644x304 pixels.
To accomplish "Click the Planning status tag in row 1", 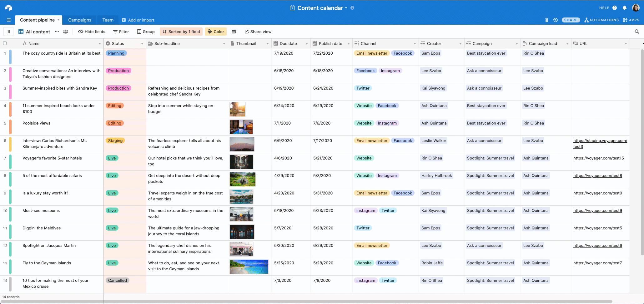I will [x=116, y=53].
